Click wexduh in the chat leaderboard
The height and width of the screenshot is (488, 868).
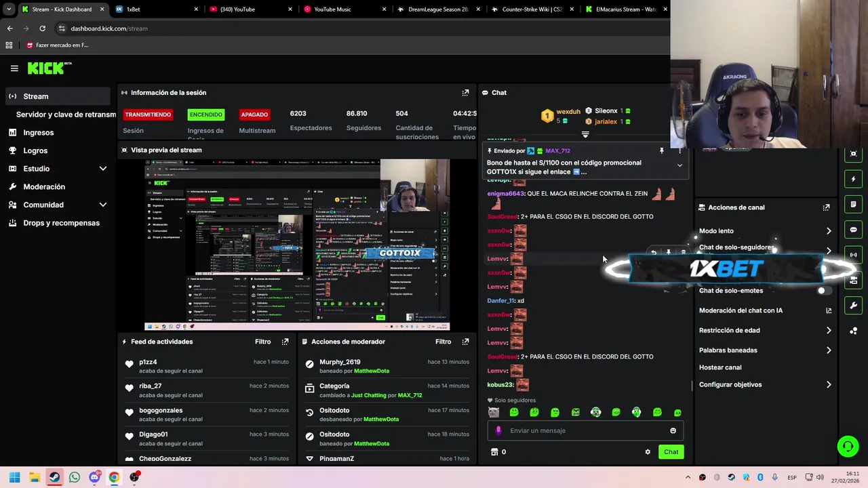click(568, 112)
